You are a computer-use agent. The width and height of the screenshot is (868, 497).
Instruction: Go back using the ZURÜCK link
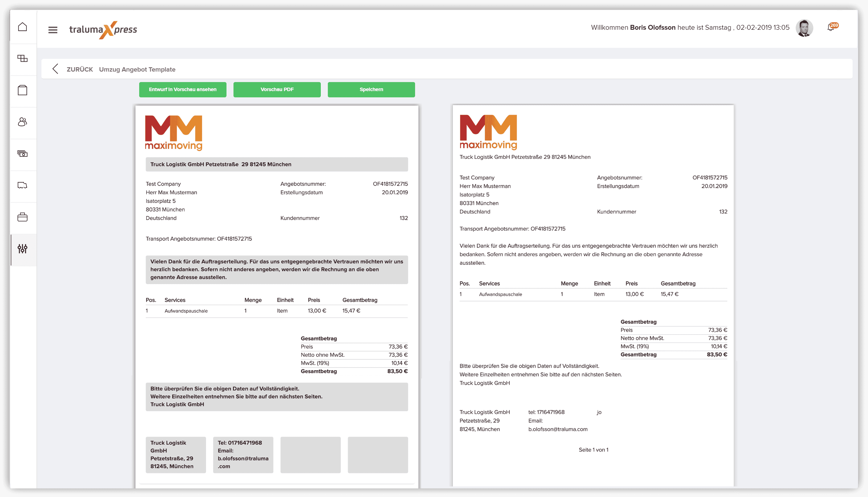[x=80, y=69]
